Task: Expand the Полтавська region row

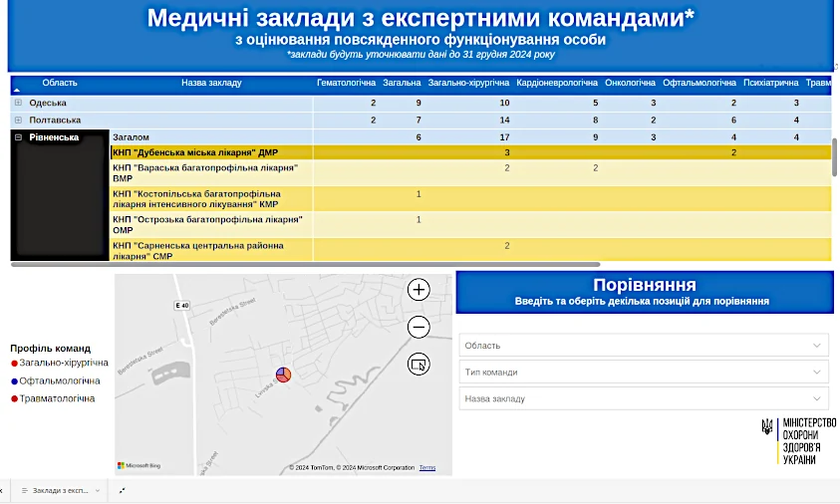Action: [18, 120]
